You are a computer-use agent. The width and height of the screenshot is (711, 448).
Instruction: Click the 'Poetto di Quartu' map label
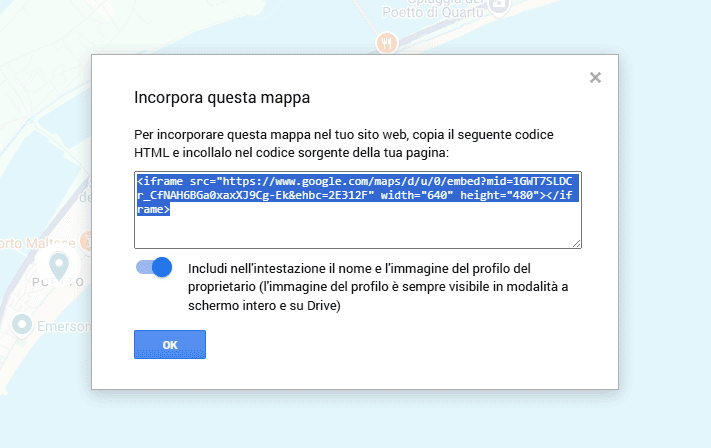(x=433, y=12)
